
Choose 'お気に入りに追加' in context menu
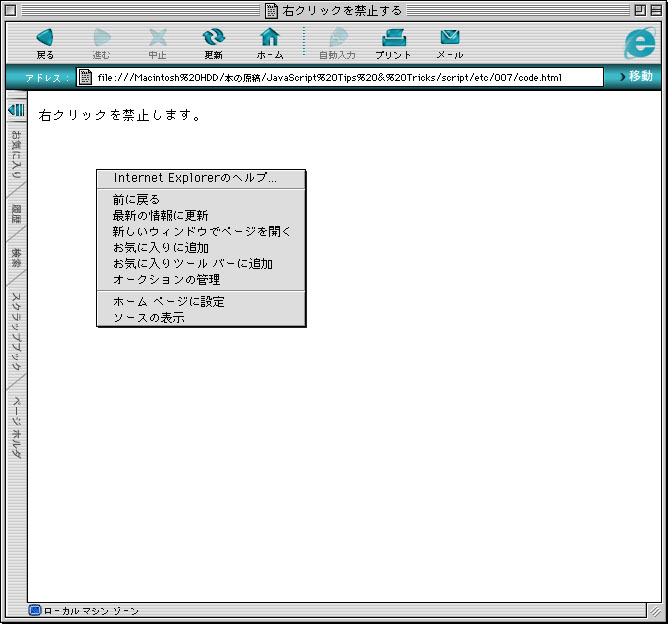tap(160, 247)
